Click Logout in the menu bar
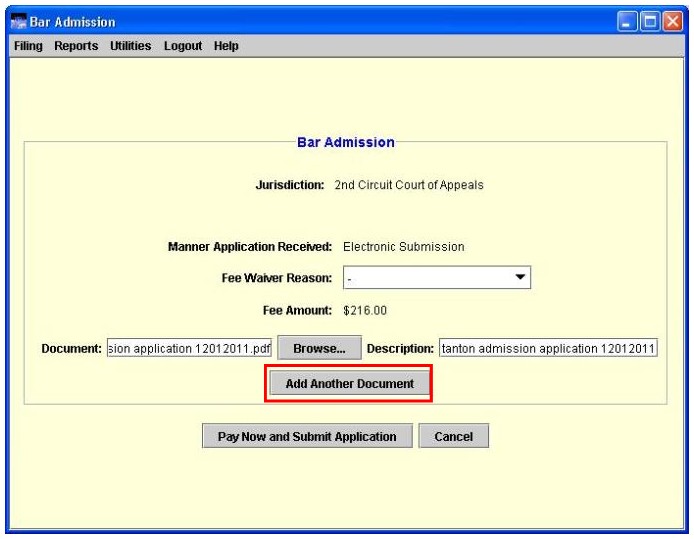 click(183, 46)
